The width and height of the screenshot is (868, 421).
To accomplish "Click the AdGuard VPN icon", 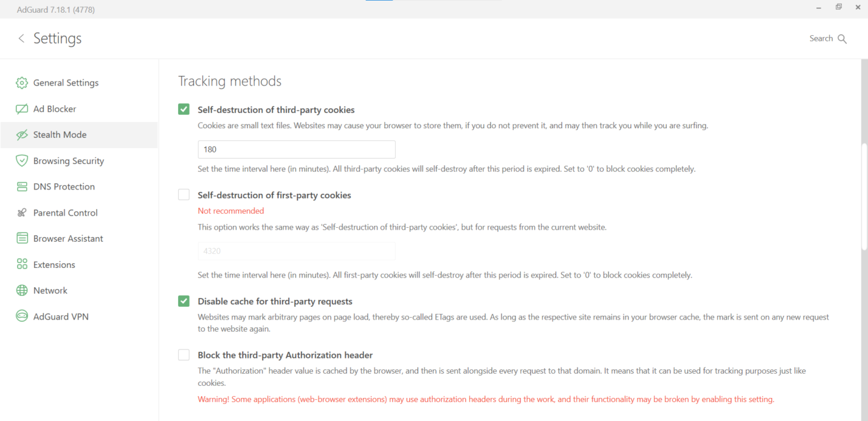I will click(x=22, y=316).
